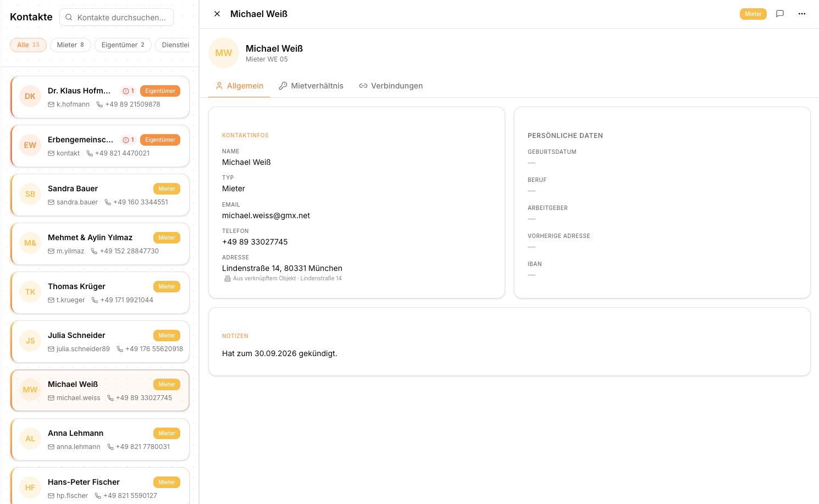819x504 pixels.
Task: Click Eigentümer tag on Erbengemeinsc... card
Action: coord(160,140)
